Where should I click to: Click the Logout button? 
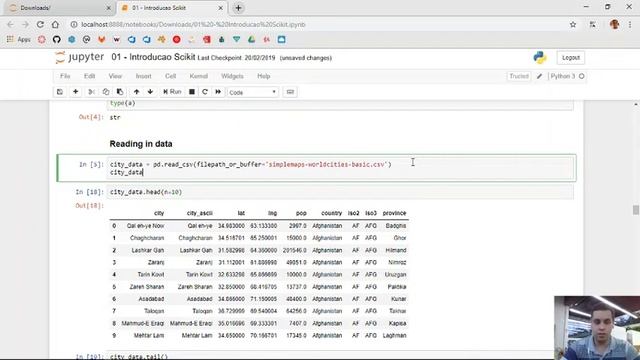[571, 58]
